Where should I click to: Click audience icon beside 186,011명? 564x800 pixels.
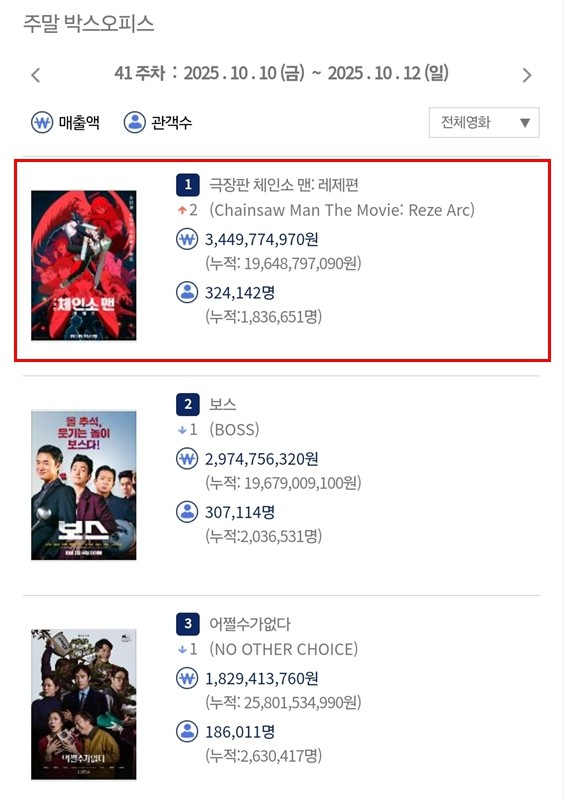click(x=187, y=731)
